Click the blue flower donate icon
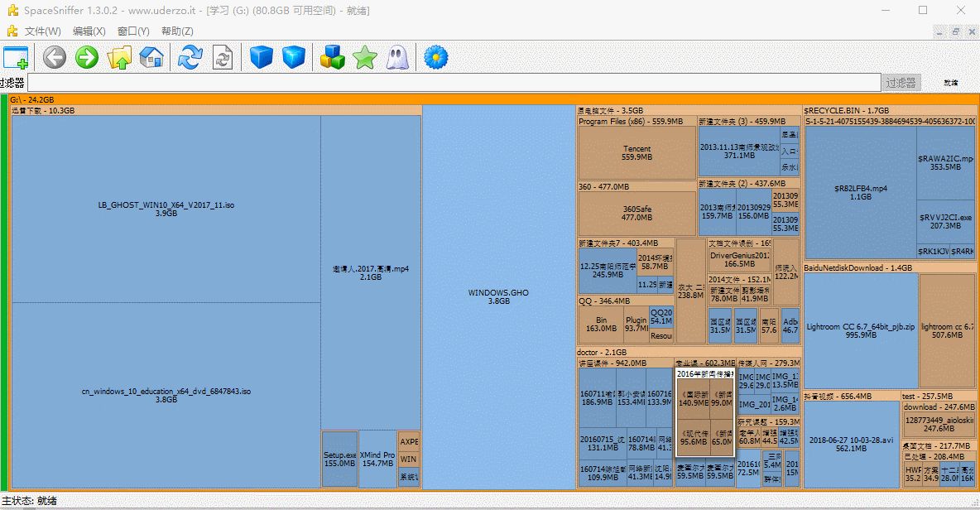The height and width of the screenshot is (510, 980). 435,57
